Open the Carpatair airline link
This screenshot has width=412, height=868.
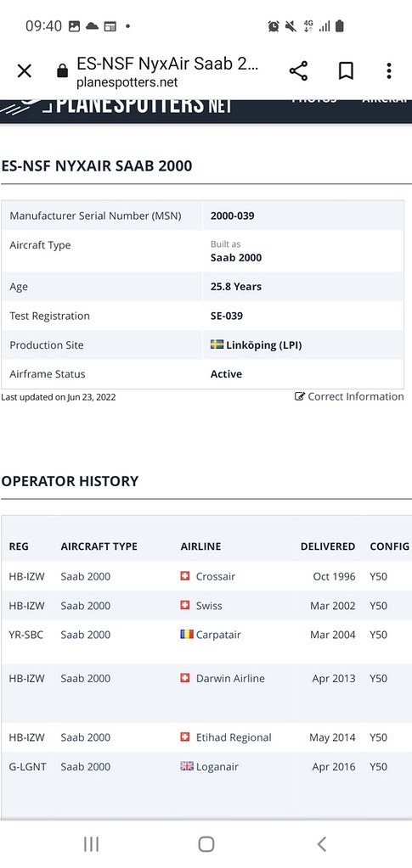coord(218,635)
